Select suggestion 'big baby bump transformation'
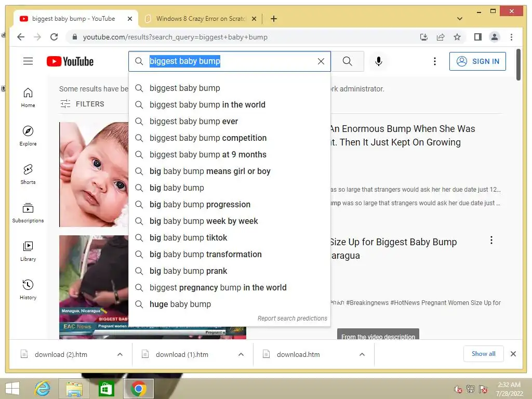Screen dimensions: 532x399 pos(229,254)
